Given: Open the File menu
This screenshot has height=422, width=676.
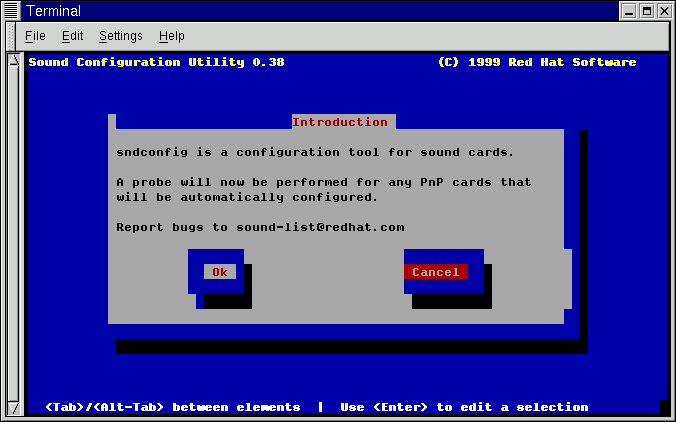Looking at the screenshot, I should point(35,36).
